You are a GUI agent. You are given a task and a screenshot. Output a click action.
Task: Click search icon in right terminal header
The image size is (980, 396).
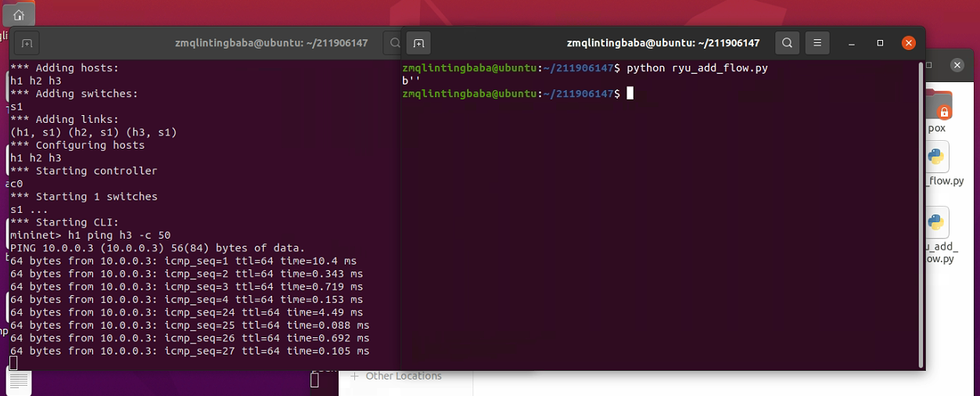(788, 43)
